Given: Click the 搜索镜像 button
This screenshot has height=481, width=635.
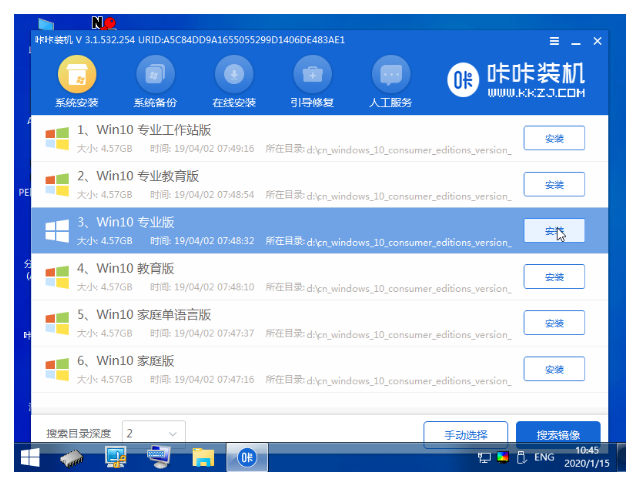Looking at the screenshot, I should coord(558,434).
